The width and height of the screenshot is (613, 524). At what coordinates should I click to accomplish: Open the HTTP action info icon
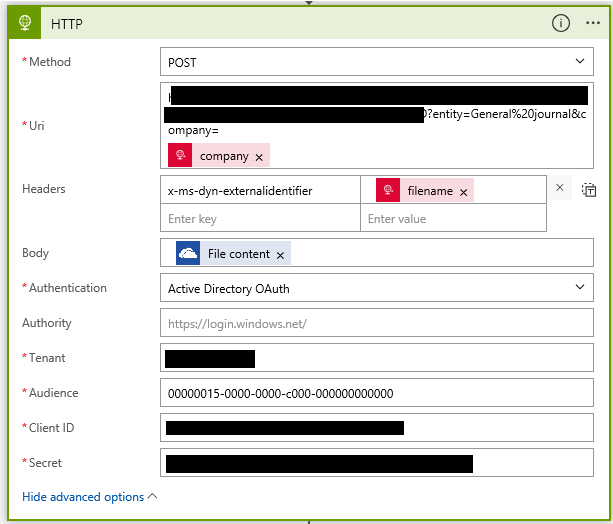pos(561,22)
